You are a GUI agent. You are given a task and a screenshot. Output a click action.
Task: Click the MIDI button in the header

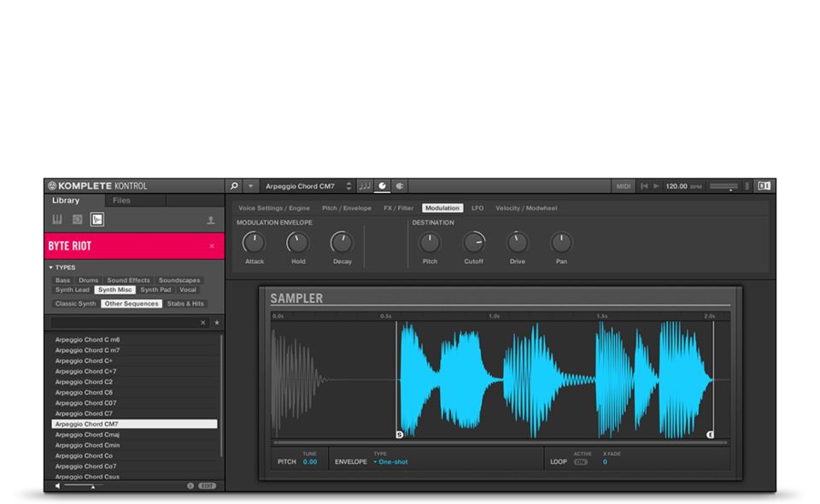click(x=624, y=186)
